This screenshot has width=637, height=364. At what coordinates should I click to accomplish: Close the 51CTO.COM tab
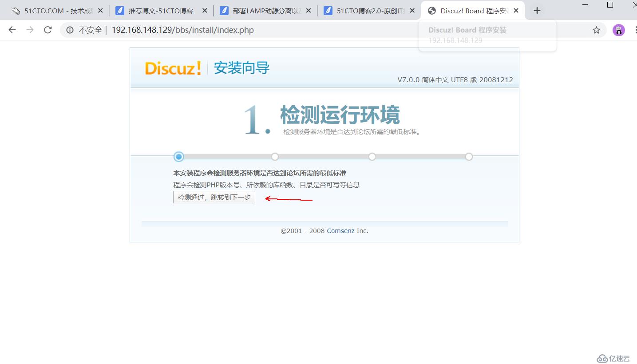click(x=100, y=11)
